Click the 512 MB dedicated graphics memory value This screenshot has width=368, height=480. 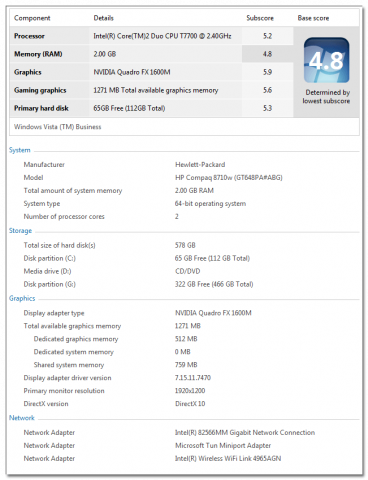(186, 339)
